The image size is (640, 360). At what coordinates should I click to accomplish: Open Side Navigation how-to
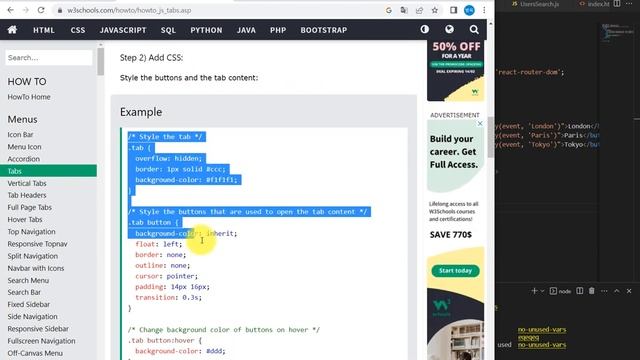[32, 316]
